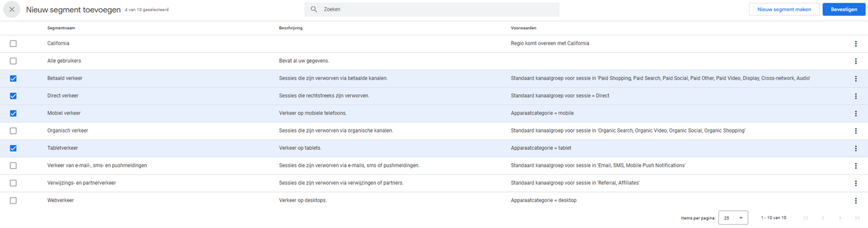Check the Organisch verkeer checkbox

[x=13, y=131]
